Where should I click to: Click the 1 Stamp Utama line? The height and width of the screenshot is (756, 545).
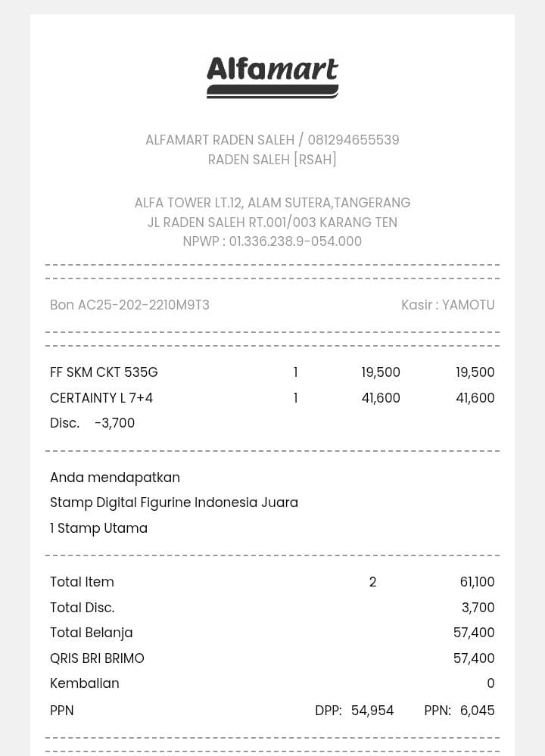pyautogui.click(x=98, y=528)
